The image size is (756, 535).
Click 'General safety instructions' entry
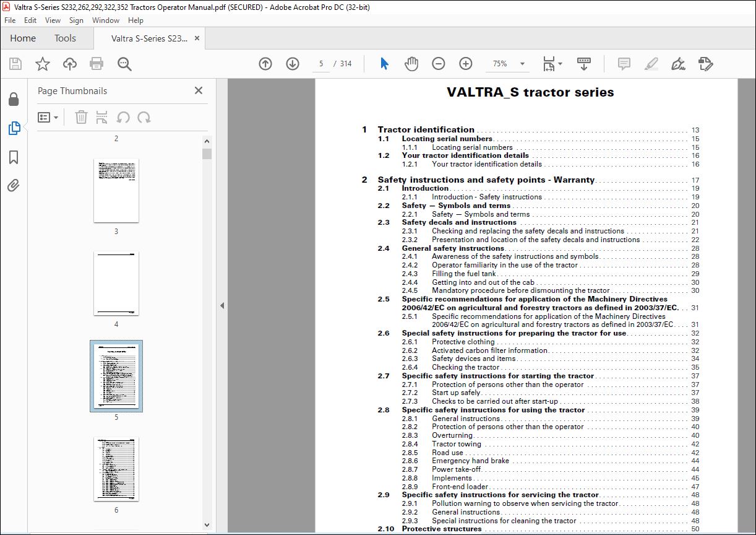453,248
